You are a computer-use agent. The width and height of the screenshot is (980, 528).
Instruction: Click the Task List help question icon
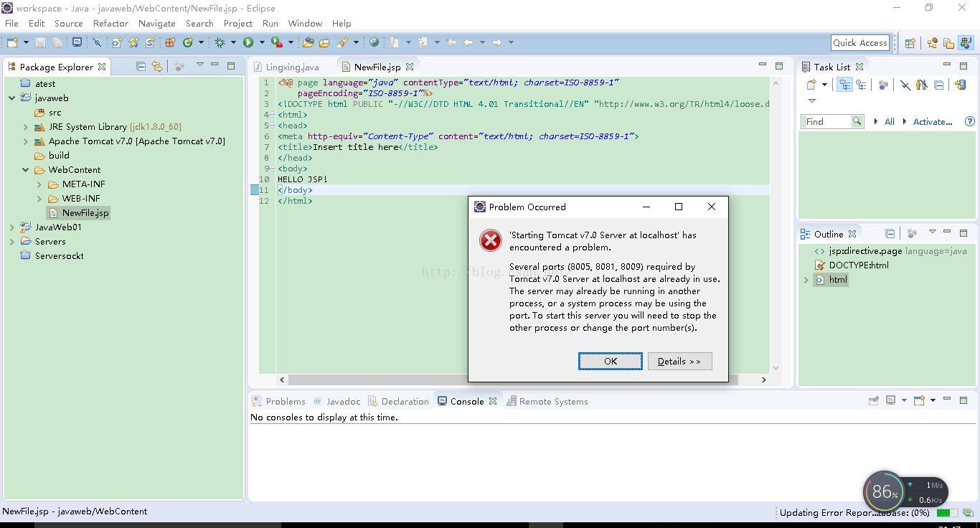970,121
